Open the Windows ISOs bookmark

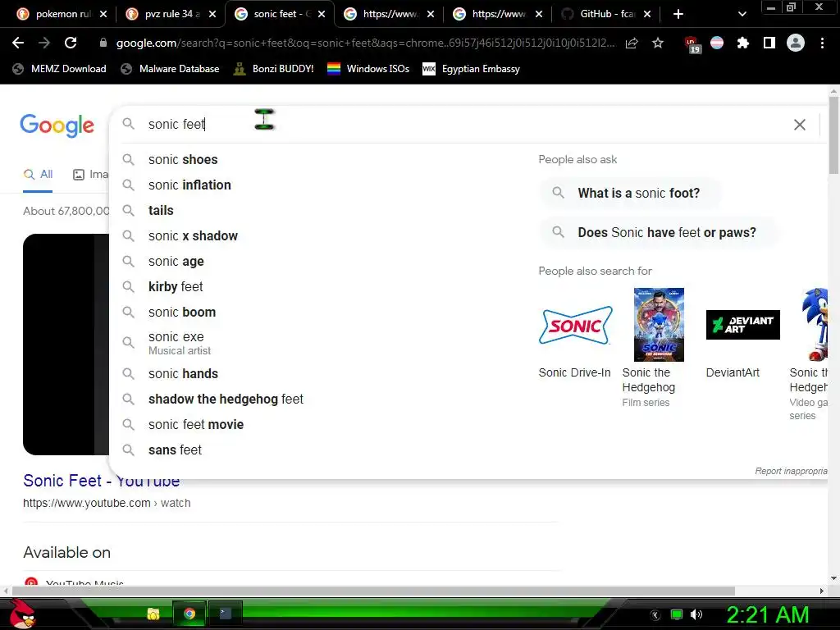point(368,69)
